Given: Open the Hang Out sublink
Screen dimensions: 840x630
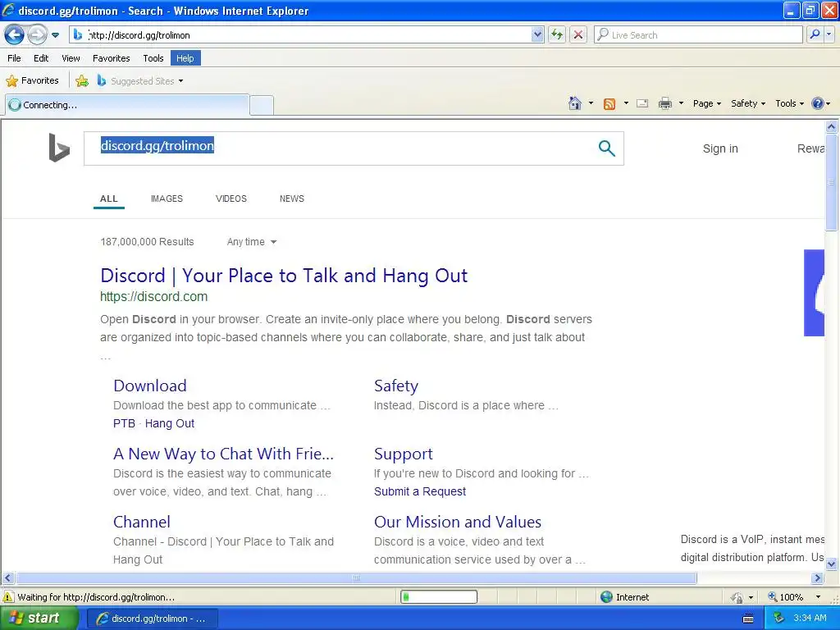Looking at the screenshot, I should point(169,423).
